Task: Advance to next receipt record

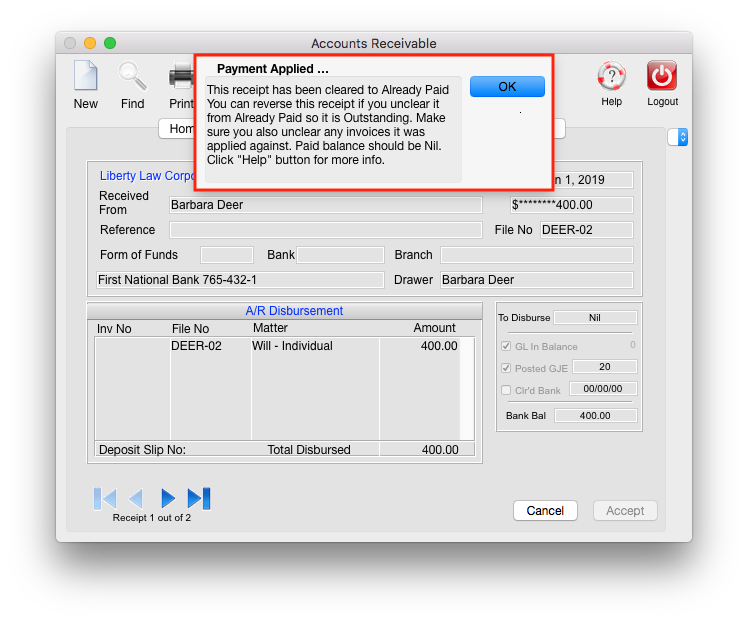Action: pos(168,498)
